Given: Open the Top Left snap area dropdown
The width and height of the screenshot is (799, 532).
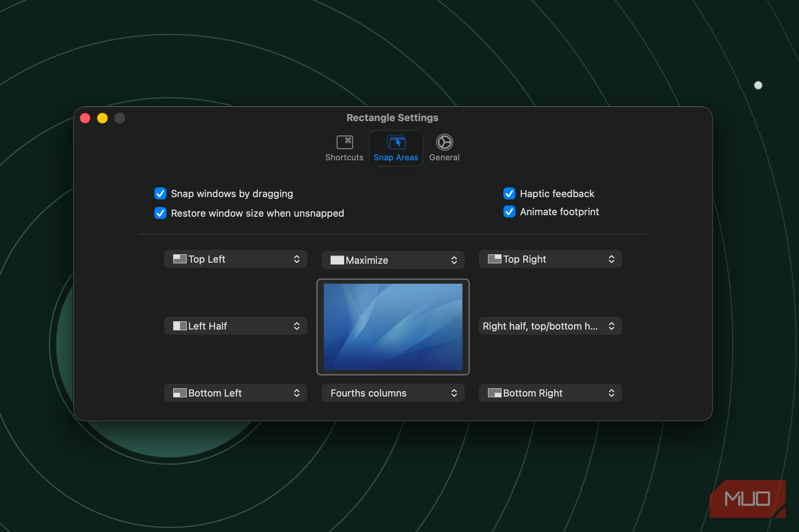Looking at the screenshot, I should tap(236, 259).
